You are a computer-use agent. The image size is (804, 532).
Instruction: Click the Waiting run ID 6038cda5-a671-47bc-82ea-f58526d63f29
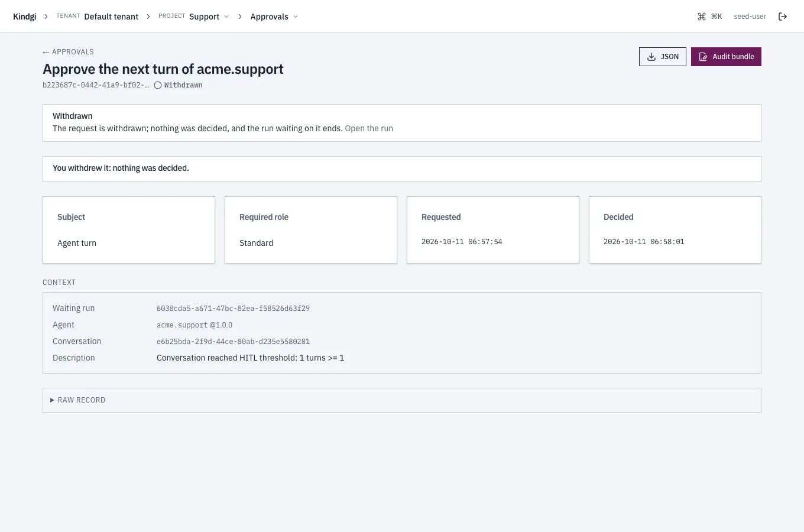(x=233, y=309)
